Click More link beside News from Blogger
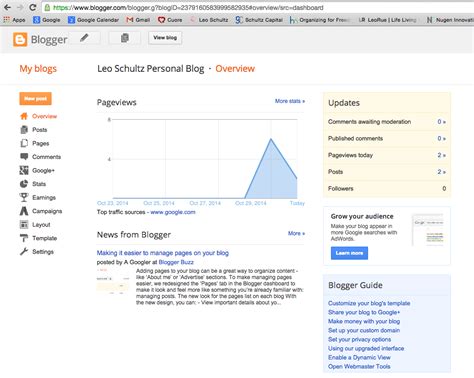Screen dimensions: 474x378 coord(296,233)
